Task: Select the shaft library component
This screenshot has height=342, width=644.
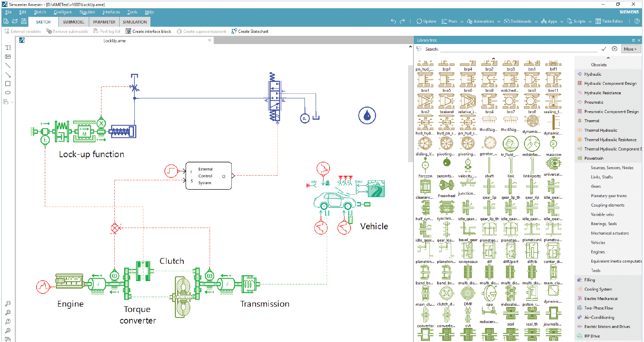Action: coord(489,168)
